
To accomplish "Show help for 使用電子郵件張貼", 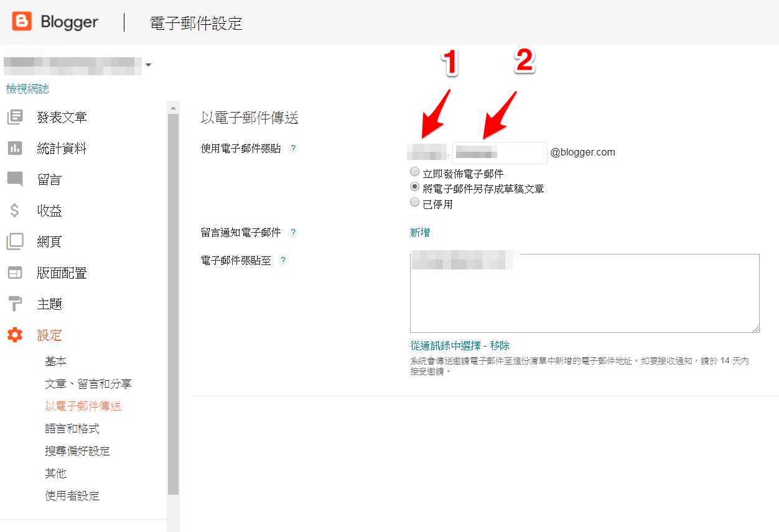I will point(293,149).
